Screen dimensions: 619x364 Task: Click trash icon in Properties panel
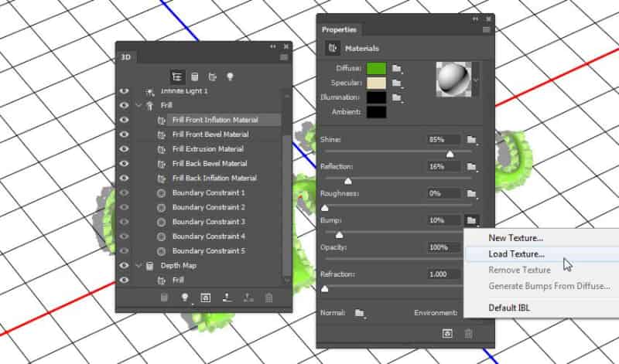pyautogui.click(x=468, y=334)
